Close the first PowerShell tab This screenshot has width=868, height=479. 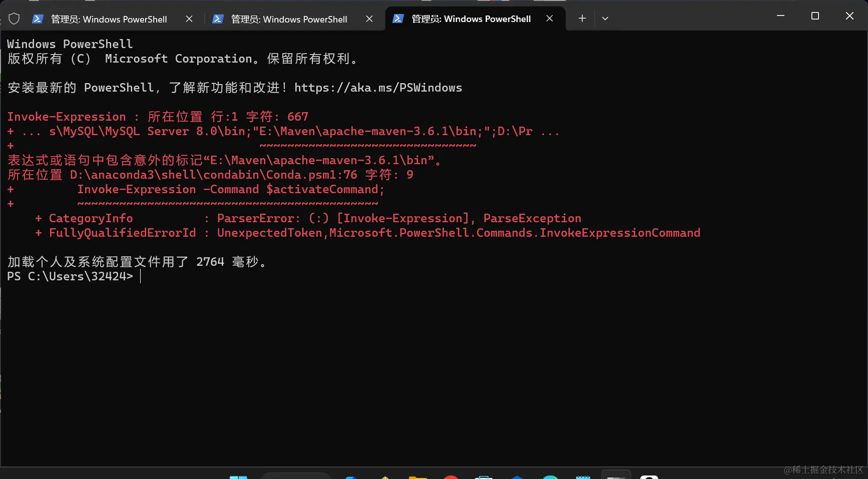(189, 19)
